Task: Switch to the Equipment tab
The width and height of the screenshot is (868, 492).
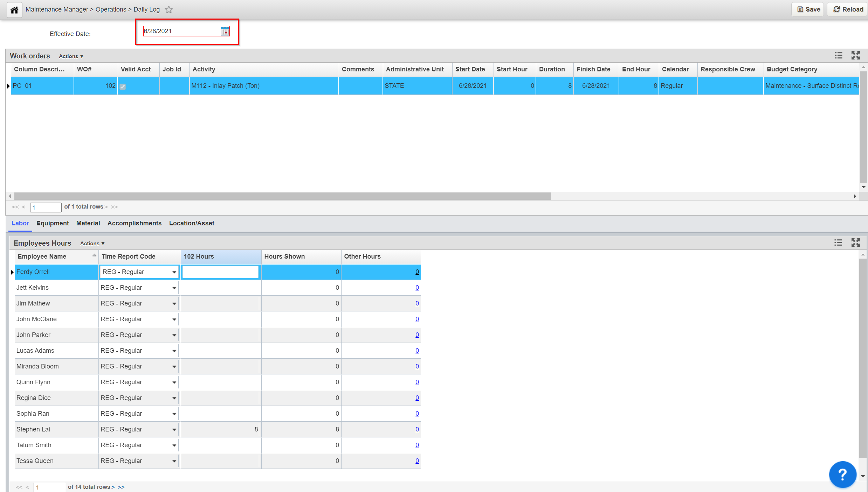Action: (53, 223)
